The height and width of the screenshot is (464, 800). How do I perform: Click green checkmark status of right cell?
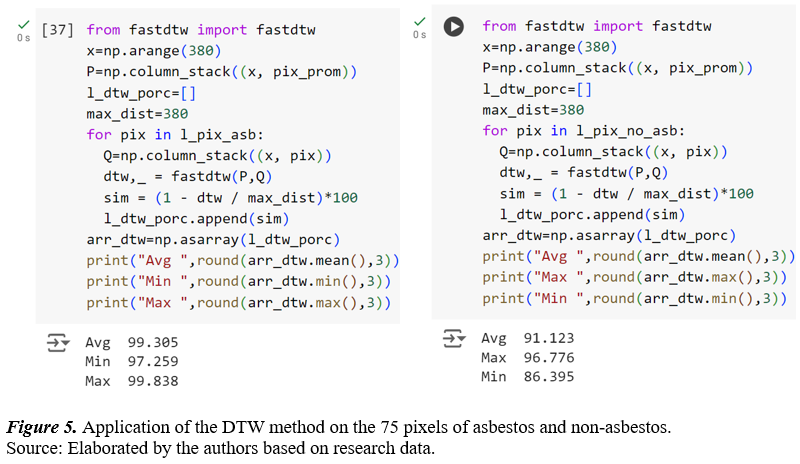click(x=419, y=21)
